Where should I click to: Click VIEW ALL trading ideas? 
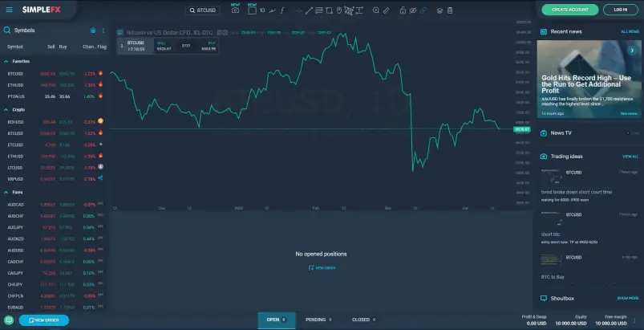(x=630, y=157)
